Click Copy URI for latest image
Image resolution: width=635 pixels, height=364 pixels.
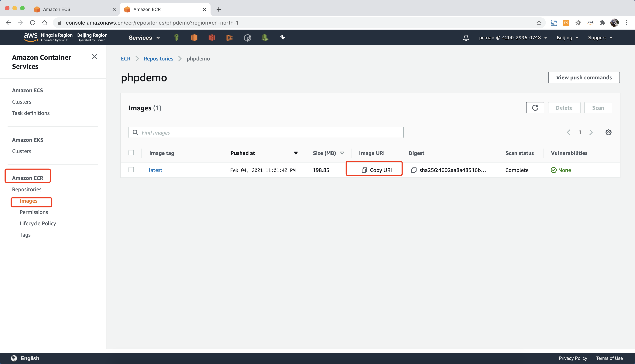tap(376, 170)
